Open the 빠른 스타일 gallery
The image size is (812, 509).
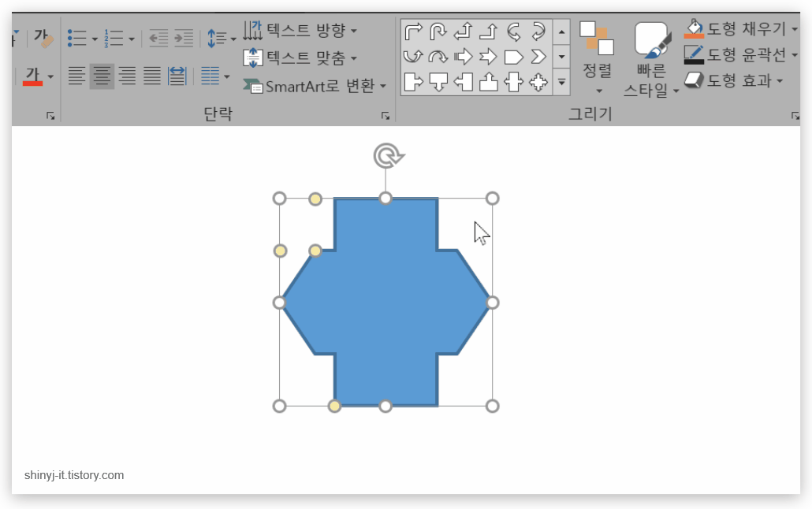click(x=651, y=60)
